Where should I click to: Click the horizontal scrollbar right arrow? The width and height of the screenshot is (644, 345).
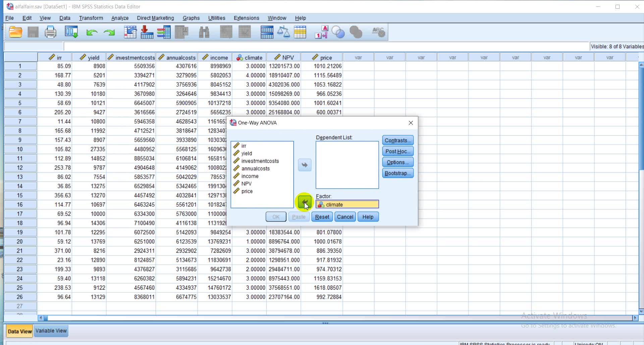635,318
